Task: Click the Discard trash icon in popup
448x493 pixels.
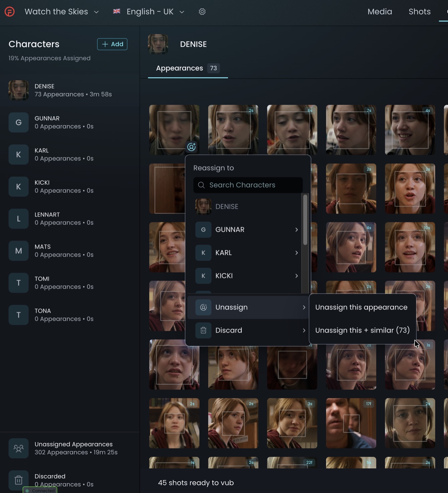Action: 203,330
